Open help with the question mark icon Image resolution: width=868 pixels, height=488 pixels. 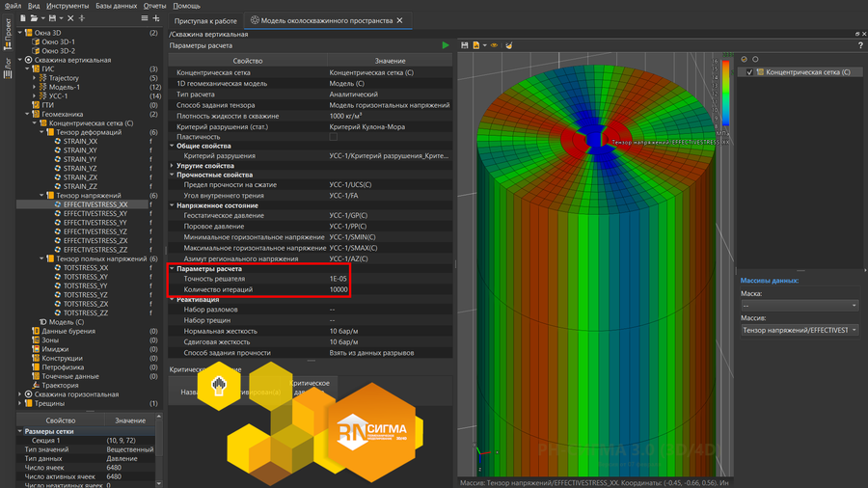[859, 45]
